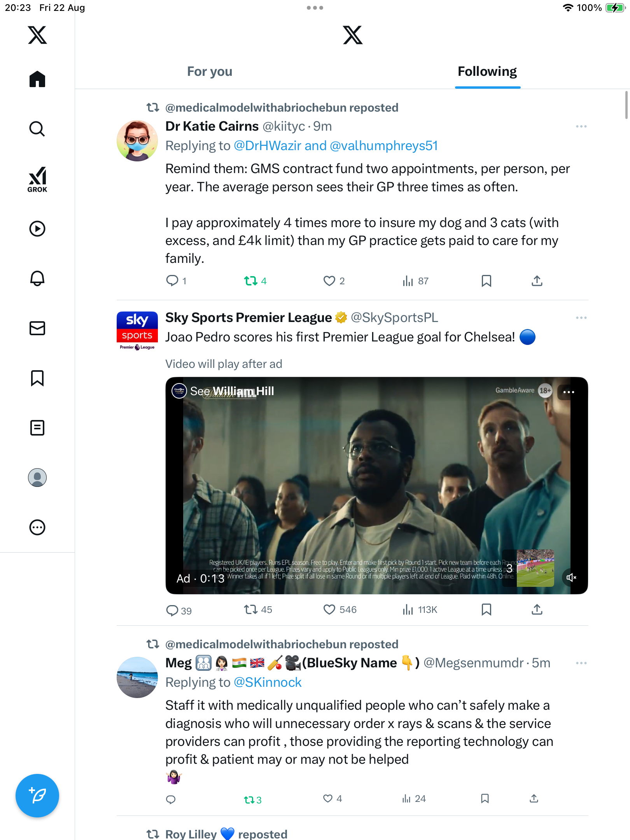This screenshot has width=630, height=840.
Task: Unmute the William Hill ad video
Action: (x=571, y=577)
